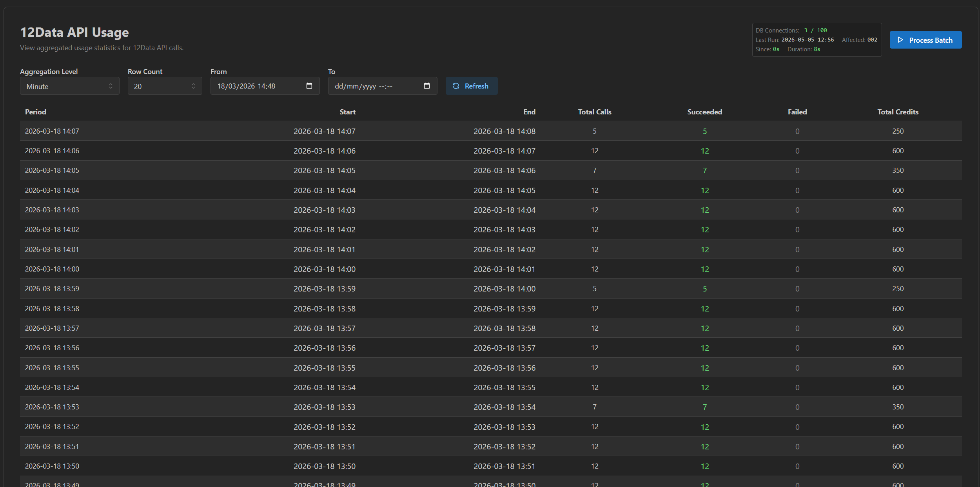The width and height of the screenshot is (980, 487).
Task: Select period cell 2026-03-18 13:50
Action: coord(52,466)
